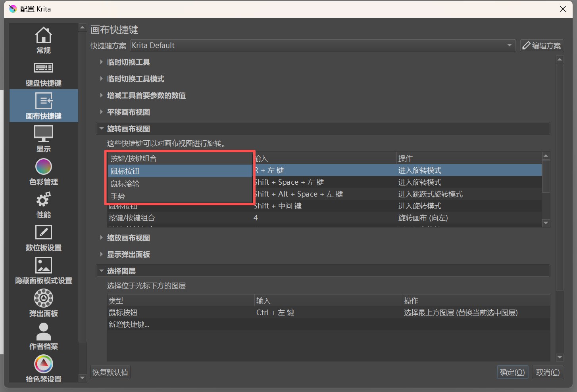
Task: Open the 键盘快捷键 keyboard shortcuts page
Action: click(x=44, y=74)
